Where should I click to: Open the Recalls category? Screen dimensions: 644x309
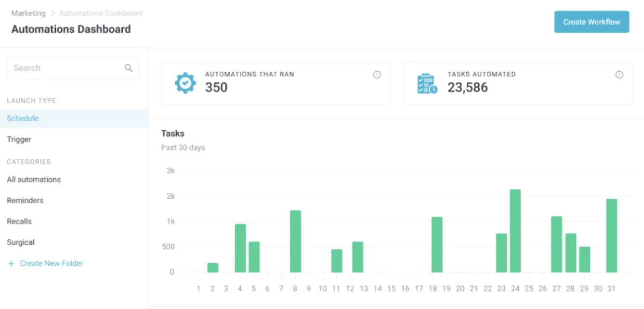coord(20,221)
